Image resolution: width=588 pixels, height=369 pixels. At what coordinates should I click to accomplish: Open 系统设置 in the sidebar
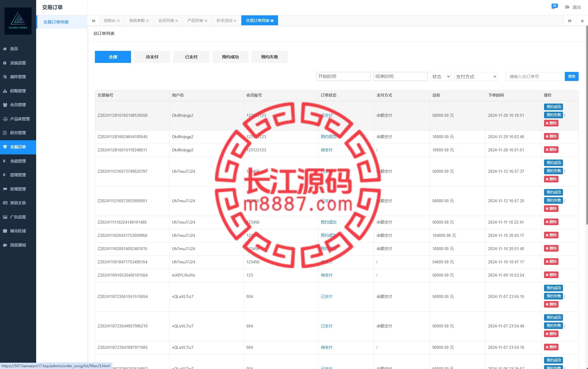pyautogui.click(x=18, y=63)
